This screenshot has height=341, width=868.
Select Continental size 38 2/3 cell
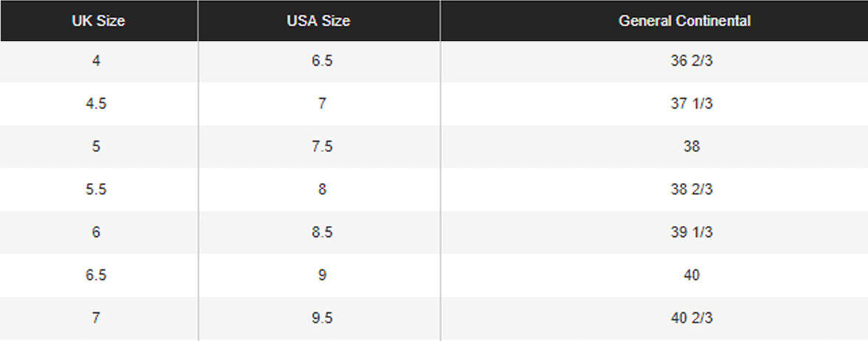point(692,190)
